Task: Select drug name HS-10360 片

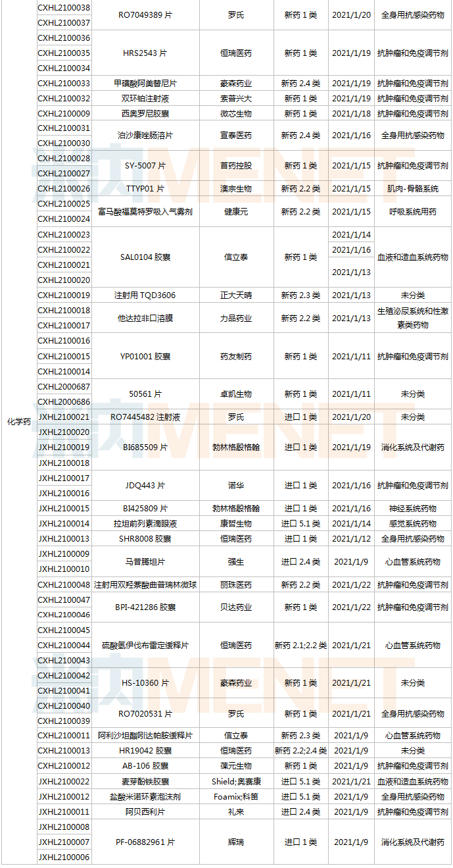Action: pyautogui.click(x=145, y=684)
